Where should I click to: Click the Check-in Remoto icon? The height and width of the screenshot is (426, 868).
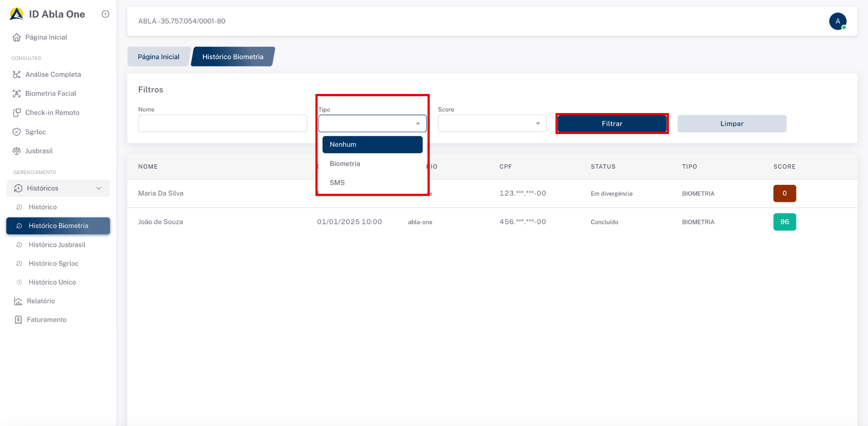pos(17,113)
